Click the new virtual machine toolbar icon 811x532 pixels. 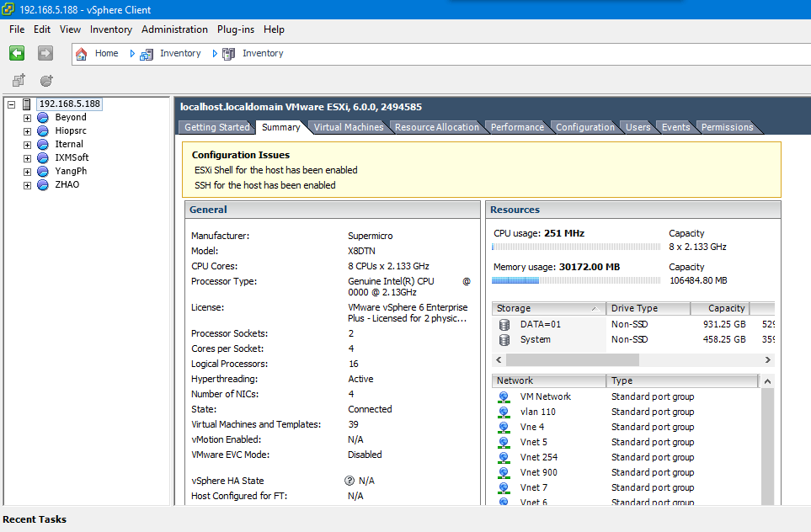19,81
